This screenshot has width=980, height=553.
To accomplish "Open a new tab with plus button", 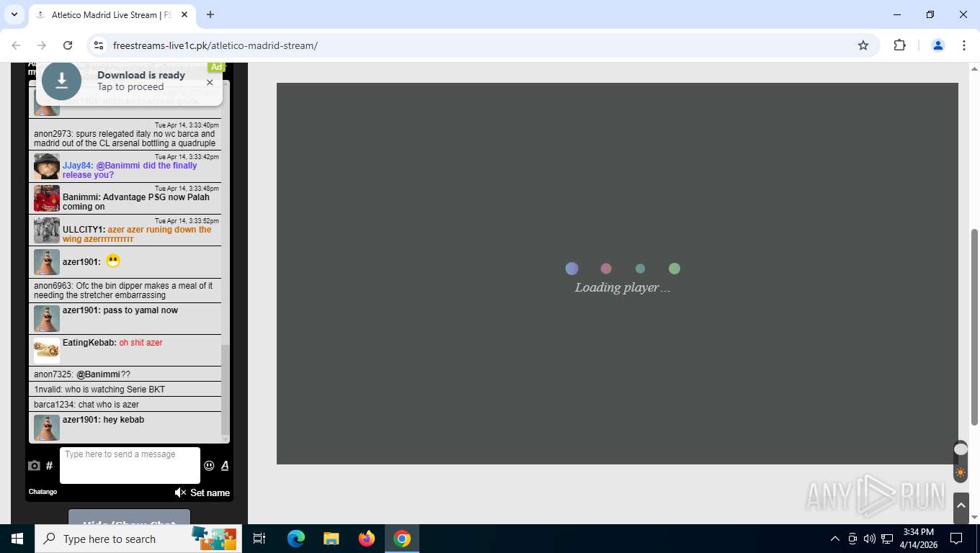I will coord(210,14).
